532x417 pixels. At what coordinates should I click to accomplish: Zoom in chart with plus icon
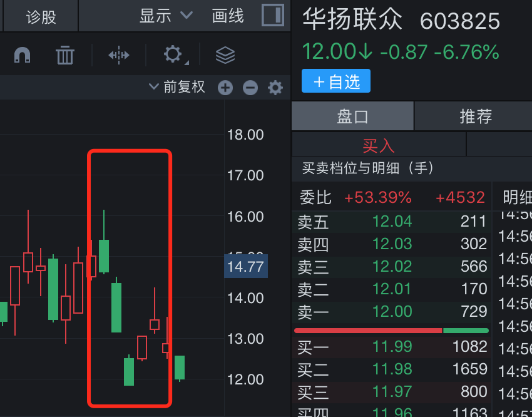click(x=225, y=88)
